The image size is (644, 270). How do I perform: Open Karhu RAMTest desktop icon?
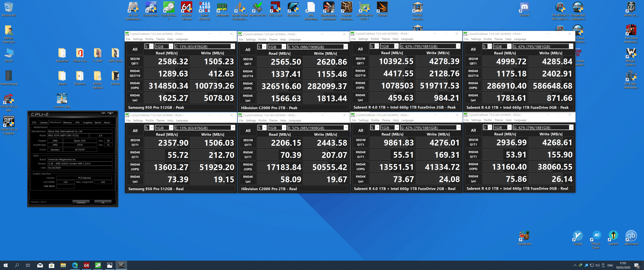point(204,7)
